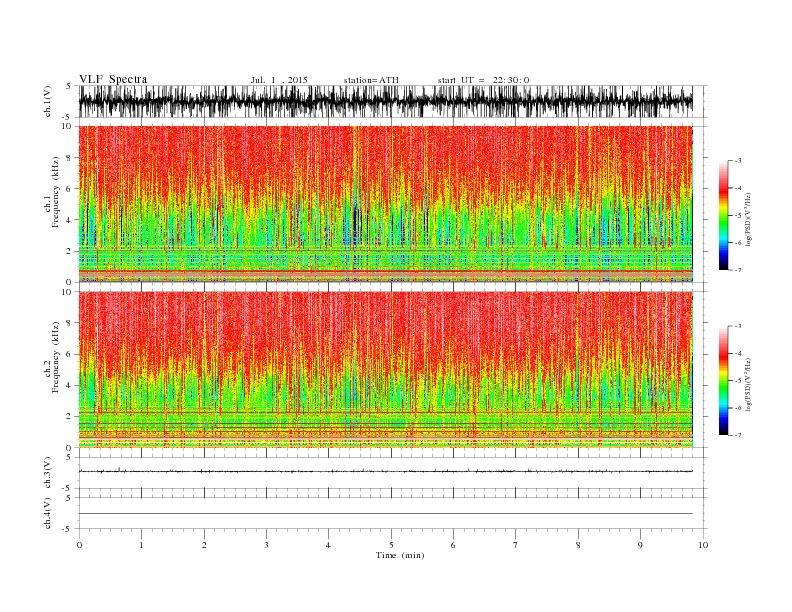Screen dimensions: 792x612
Task: Select the "start UT = 22:30:0" text
Action: [x=483, y=80]
